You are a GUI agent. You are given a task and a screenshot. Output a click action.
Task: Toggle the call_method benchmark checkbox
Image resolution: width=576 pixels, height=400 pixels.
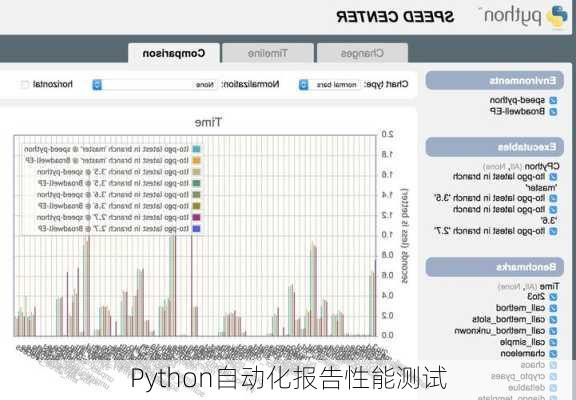(553, 308)
